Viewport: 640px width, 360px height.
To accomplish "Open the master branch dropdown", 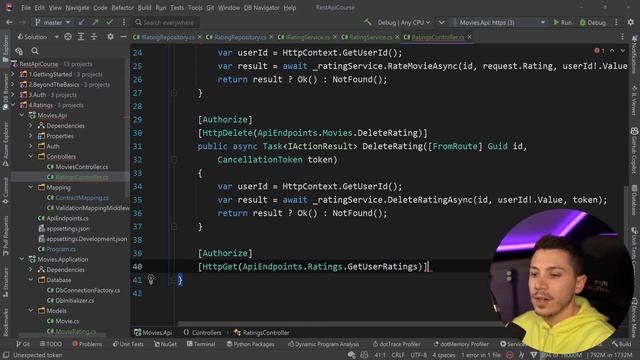I will click(x=53, y=22).
